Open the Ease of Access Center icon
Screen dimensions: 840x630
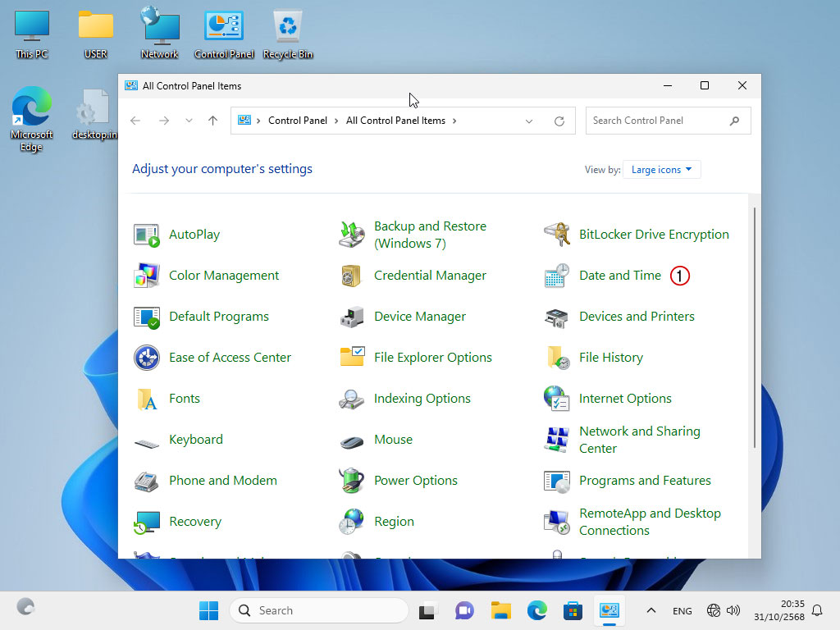tap(146, 358)
